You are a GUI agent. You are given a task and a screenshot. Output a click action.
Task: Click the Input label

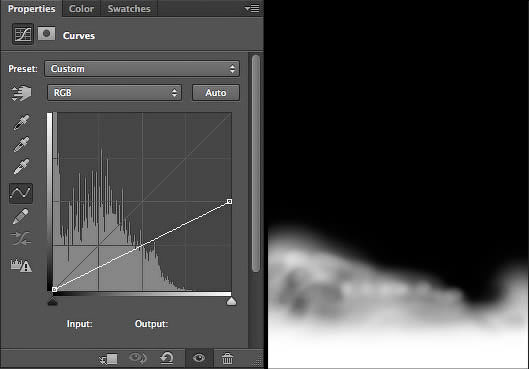coord(79,324)
